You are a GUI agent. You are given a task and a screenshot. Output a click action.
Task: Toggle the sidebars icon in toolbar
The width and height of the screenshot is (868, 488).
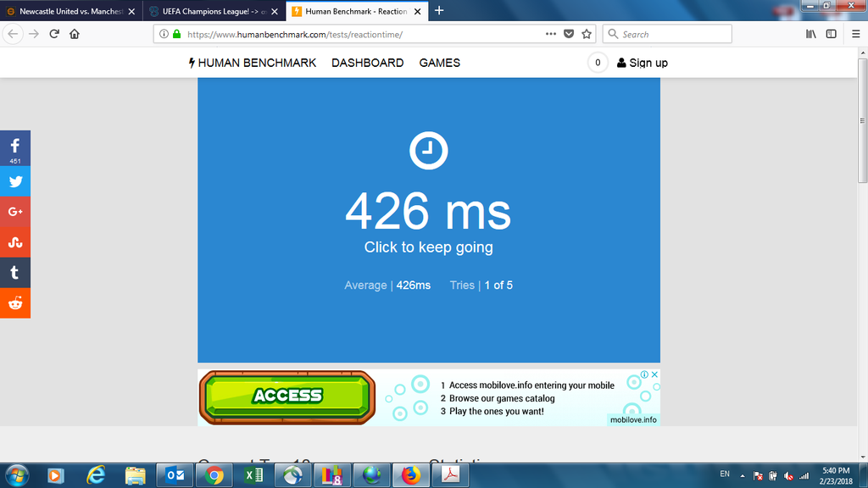point(832,34)
